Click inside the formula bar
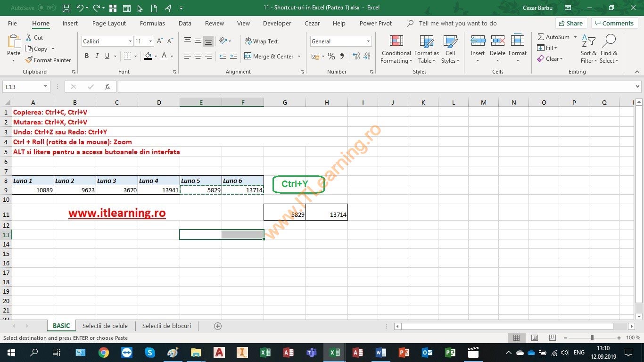Image resolution: width=644 pixels, height=362 pixels. point(376,87)
